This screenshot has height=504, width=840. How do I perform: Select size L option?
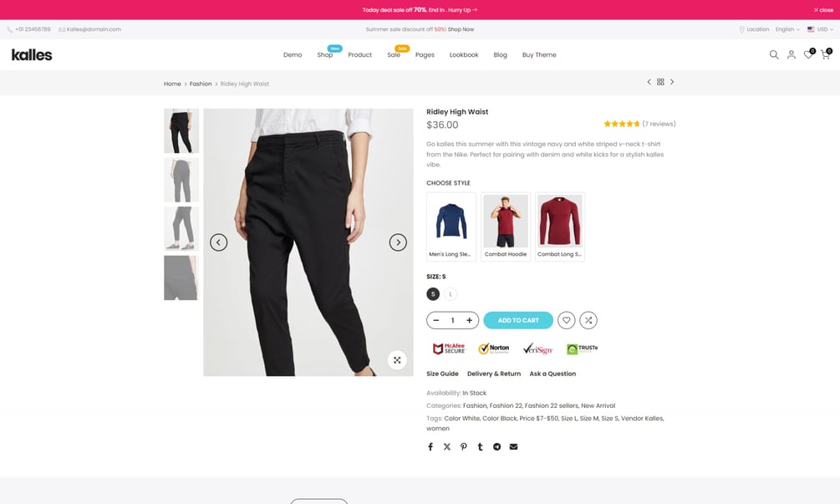pyautogui.click(x=451, y=294)
